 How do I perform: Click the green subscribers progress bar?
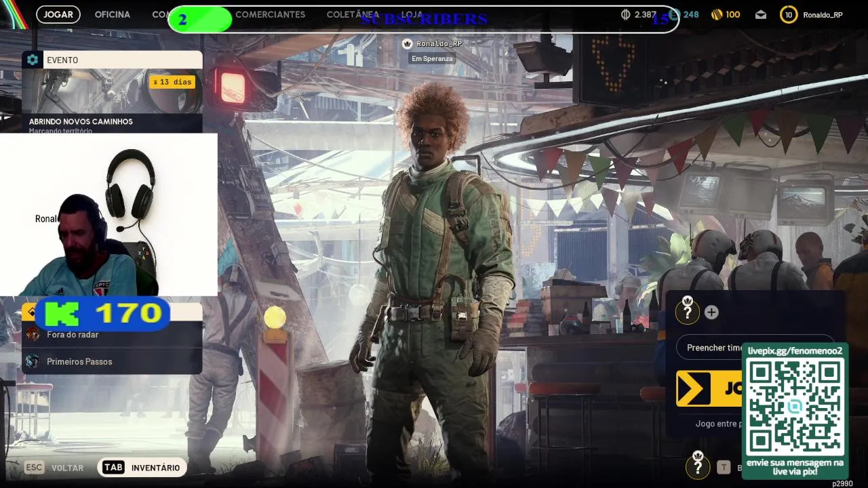click(x=200, y=20)
